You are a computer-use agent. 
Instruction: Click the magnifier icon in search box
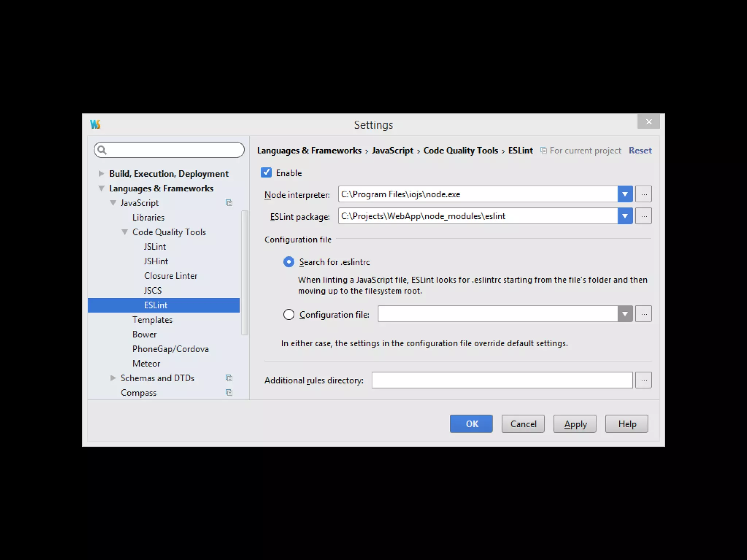(x=102, y=150)
